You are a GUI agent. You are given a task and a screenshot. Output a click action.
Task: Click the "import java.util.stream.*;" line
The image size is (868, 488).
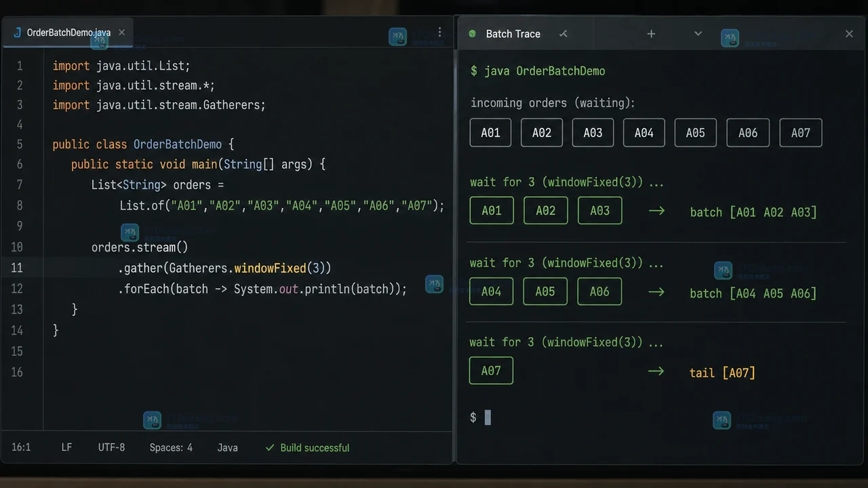134,85
